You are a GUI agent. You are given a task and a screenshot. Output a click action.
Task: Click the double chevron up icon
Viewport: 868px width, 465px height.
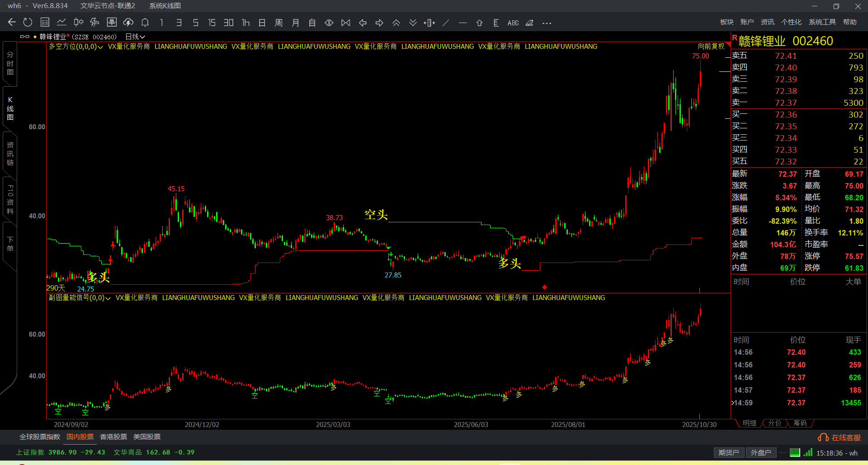coord(396,23)
